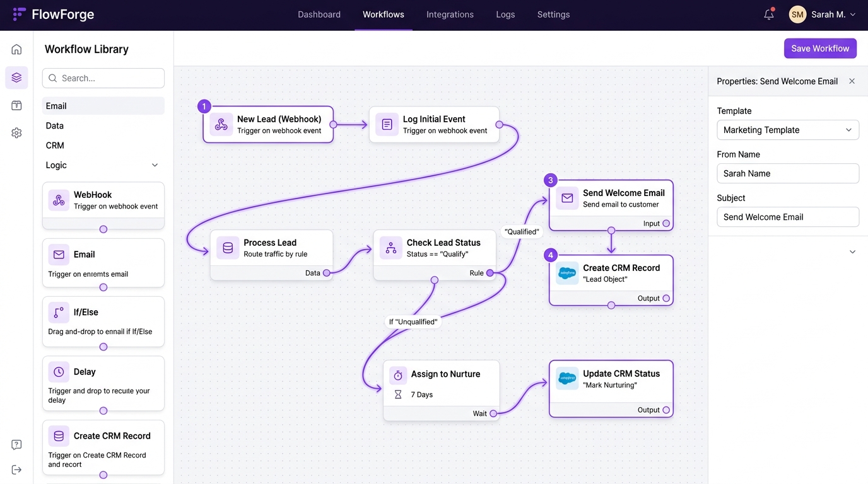Go to Home in the left sidebar
The image size is (868, 484).
pos(16,49)
